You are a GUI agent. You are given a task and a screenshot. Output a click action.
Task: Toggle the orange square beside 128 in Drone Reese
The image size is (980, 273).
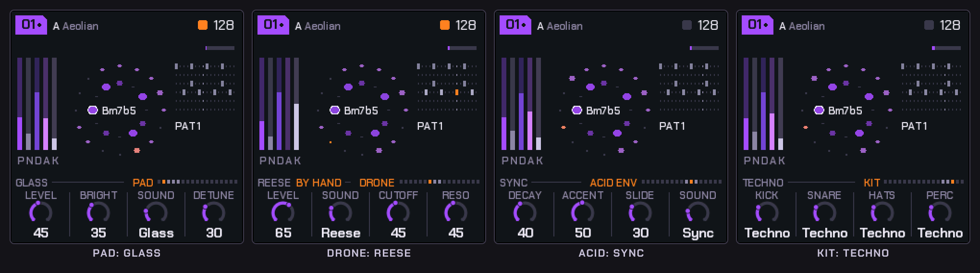pyautogui.click(x=445, y=25)
